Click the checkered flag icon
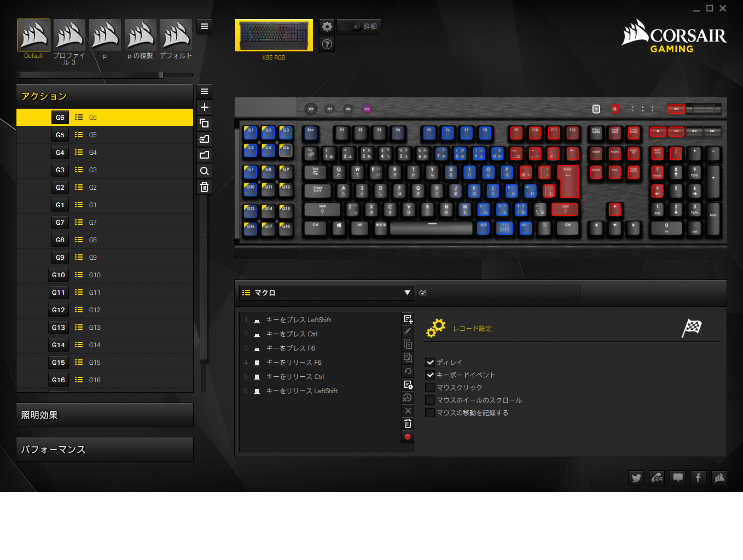The height and width of the screenshot is (560, 743). (x=692, y=328)
